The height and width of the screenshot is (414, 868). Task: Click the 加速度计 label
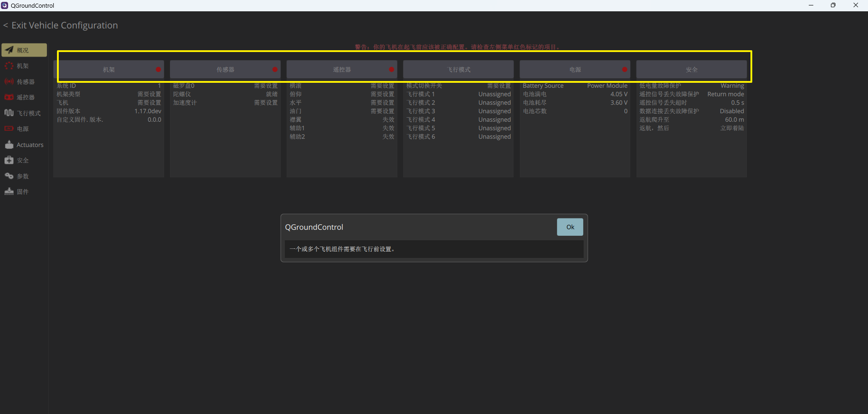pyautogui.click(x=185, y=103)
